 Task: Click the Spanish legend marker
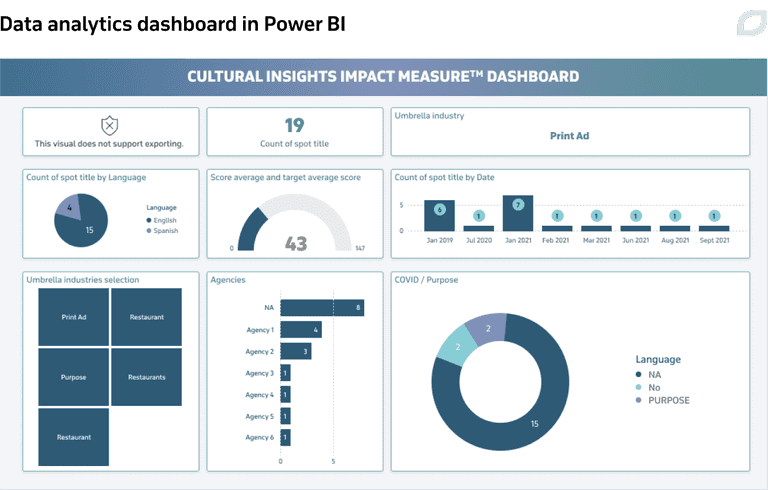coord(149,230)
